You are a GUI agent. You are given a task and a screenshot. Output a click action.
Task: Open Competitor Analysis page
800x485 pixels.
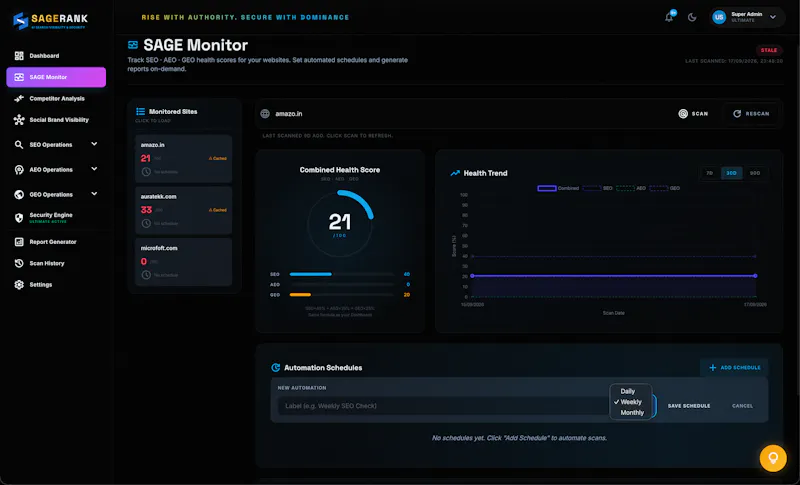tap(56, 98)
